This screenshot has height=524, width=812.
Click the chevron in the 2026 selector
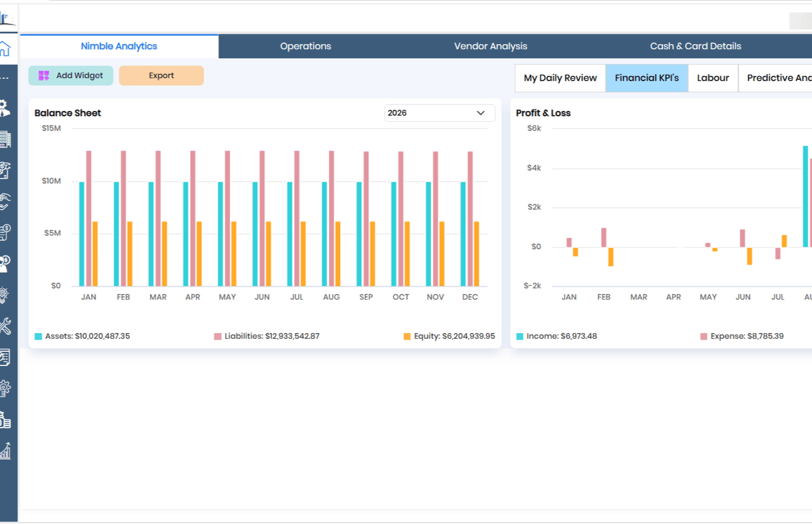[x=481, y=113]
